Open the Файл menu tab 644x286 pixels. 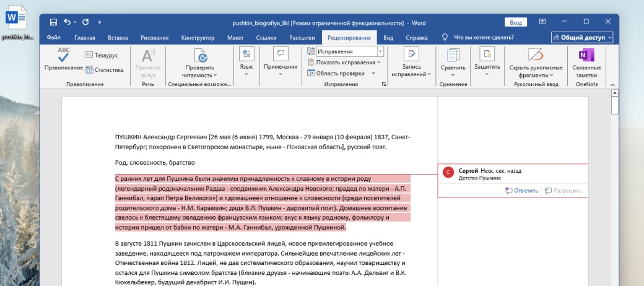click(x=54, y=38)
